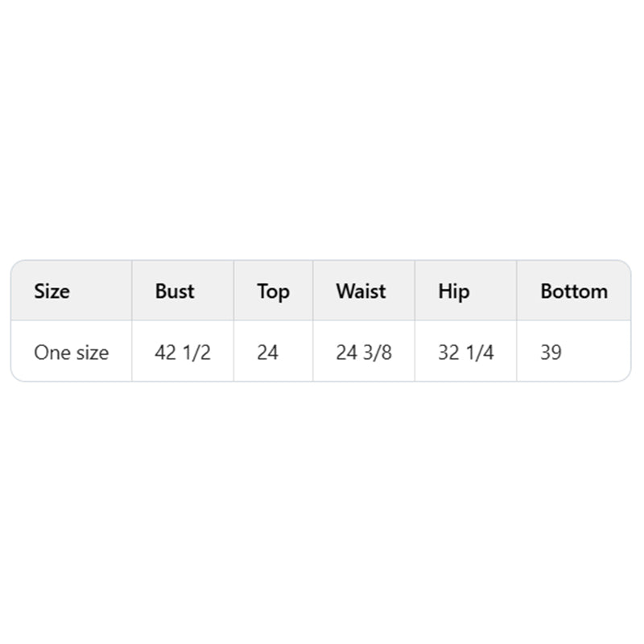Click the number 24 in Waist cell

(347, 352)
